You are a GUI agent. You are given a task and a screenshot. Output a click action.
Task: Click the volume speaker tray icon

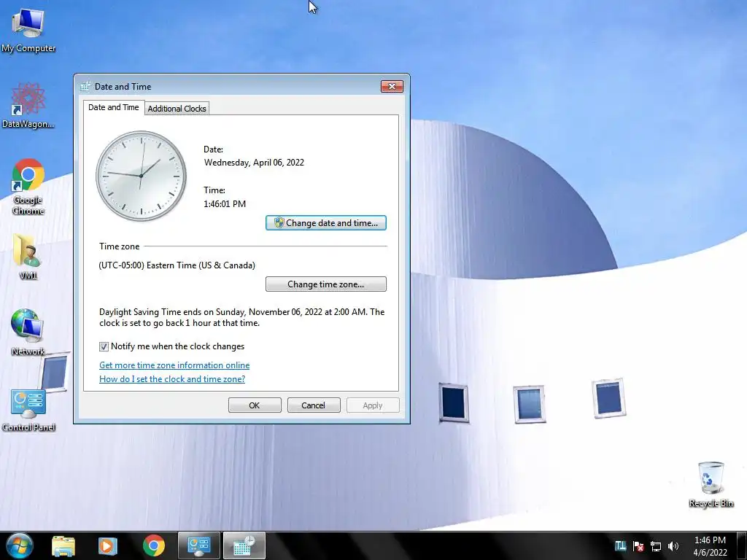click(x=673, y=546)
